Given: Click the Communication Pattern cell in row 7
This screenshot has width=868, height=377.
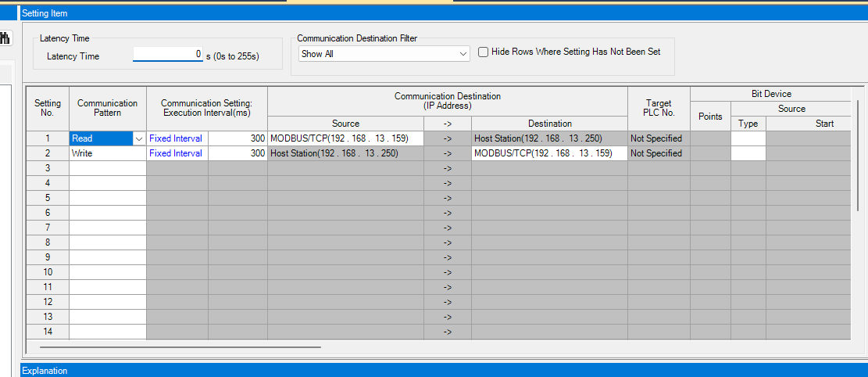Looking at the screenshot, I should (107, 228).
